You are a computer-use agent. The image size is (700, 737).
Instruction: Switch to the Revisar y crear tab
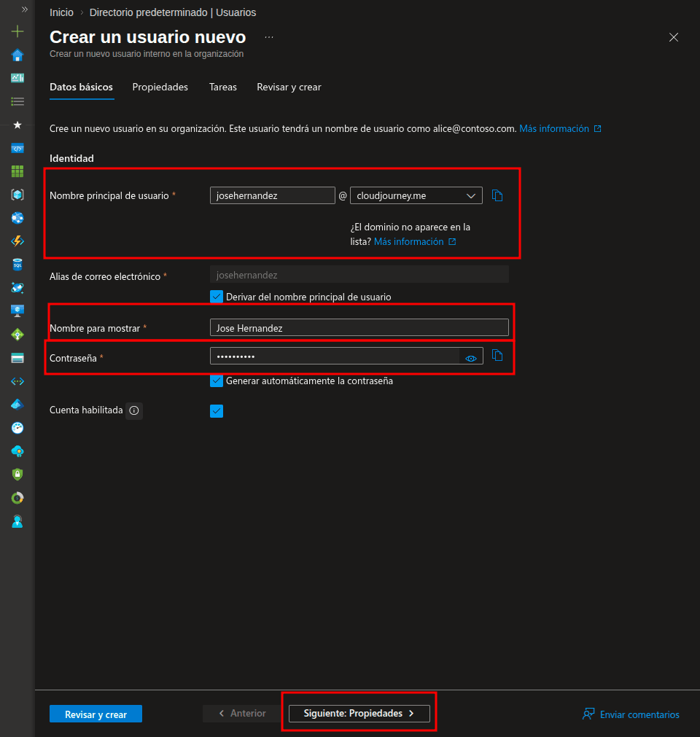(289, 87)
